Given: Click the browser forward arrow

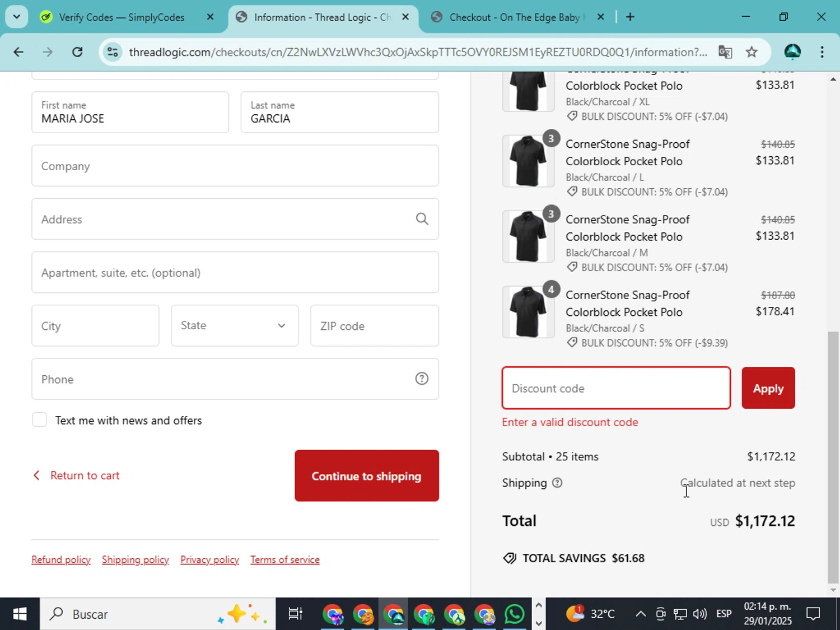Looking at the screenshot, I should coord(48,52).
